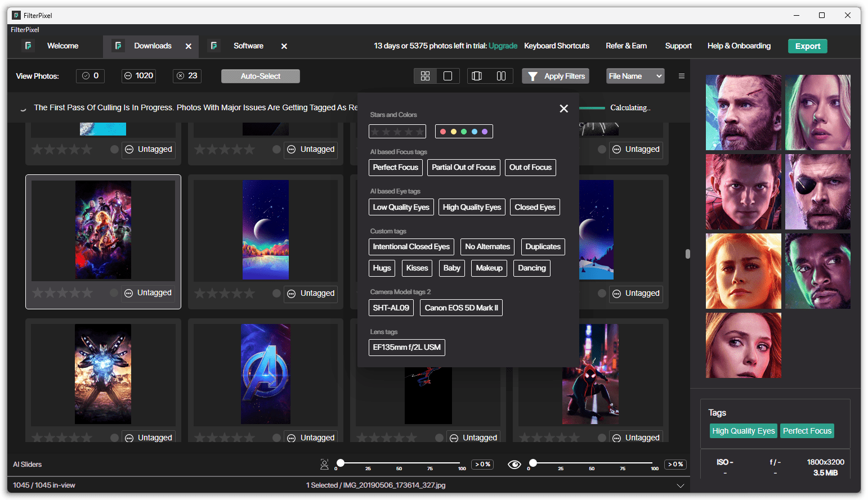This screenshot has height=500, width=868.
Task: Select the Duplicates custom tag
Action: pyautogui.click(x=543, y=247)
